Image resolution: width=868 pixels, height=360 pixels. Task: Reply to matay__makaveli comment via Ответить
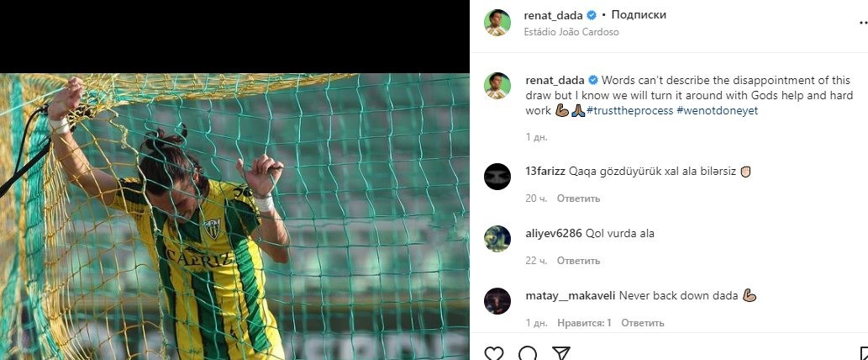(642, 322)
